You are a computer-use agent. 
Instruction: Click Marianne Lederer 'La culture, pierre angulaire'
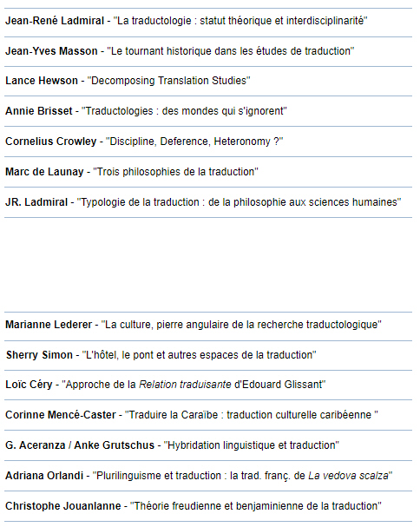(x=194, y=325)
